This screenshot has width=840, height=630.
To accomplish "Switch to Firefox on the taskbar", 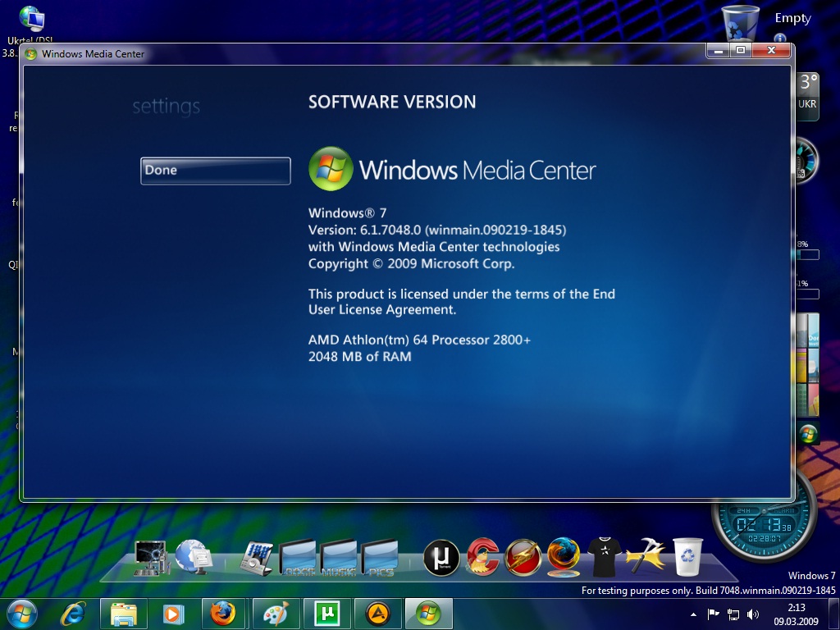I will [x=223, y=614].
